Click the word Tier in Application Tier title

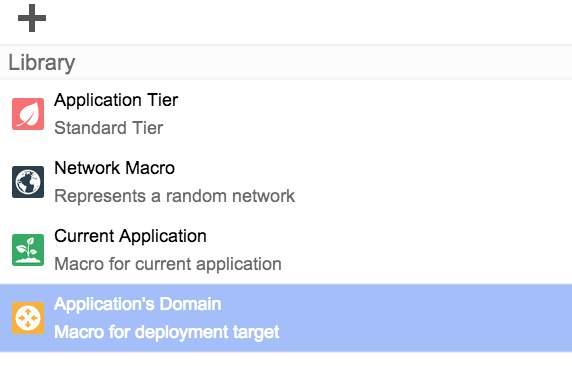pyautogui.click(x=163, y=100)
